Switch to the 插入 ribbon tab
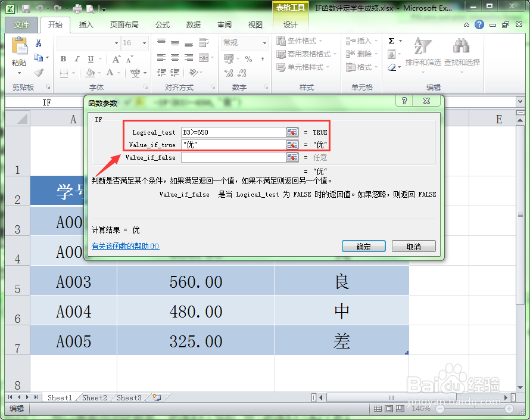530x420 pixels. click(x=86, y=24)
